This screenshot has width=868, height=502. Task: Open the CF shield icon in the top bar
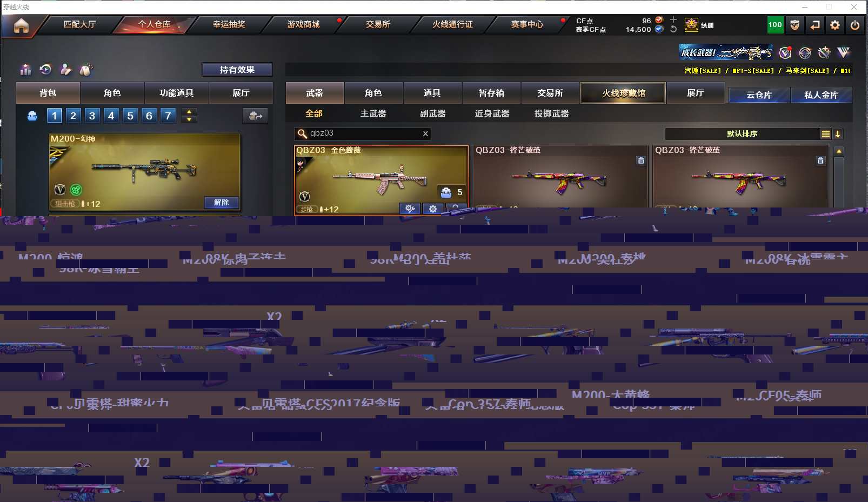click(795, 25)
